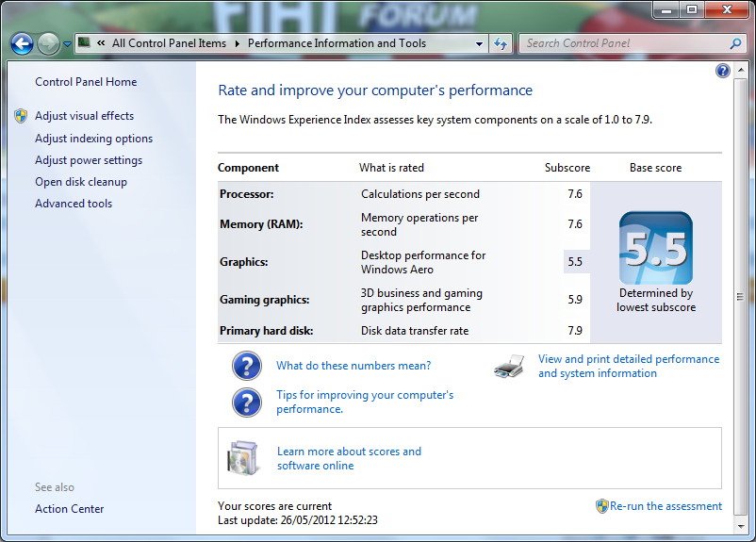This screenshot has width=756, height=542.
Task: Click question icon next to numbers meaning
Action: click(247, 366)
